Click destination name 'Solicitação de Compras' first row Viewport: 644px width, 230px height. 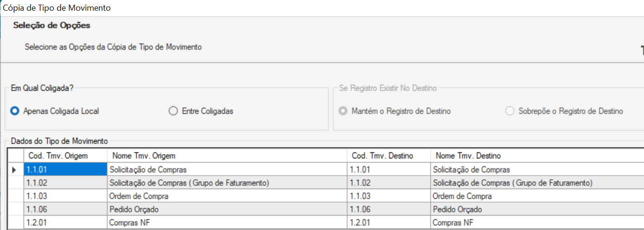coord(537,170)
